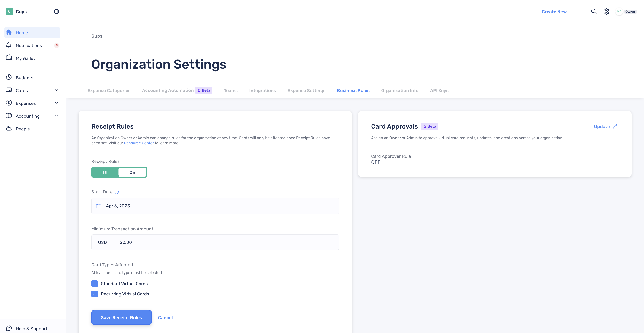This screenshot has height=333, width=644.
Task: Open Budgets in sidebar
Action: (x=32, y=78)
